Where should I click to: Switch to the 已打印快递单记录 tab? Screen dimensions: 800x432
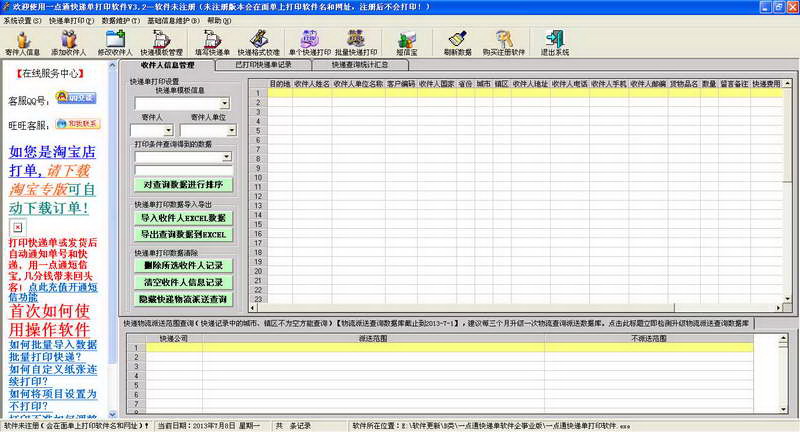tap(263, 65)
